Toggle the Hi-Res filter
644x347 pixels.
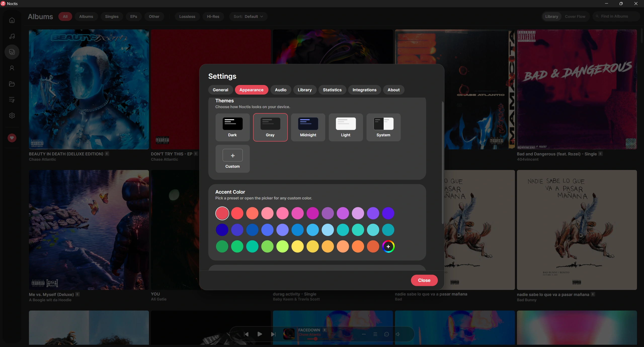point(213,17)
